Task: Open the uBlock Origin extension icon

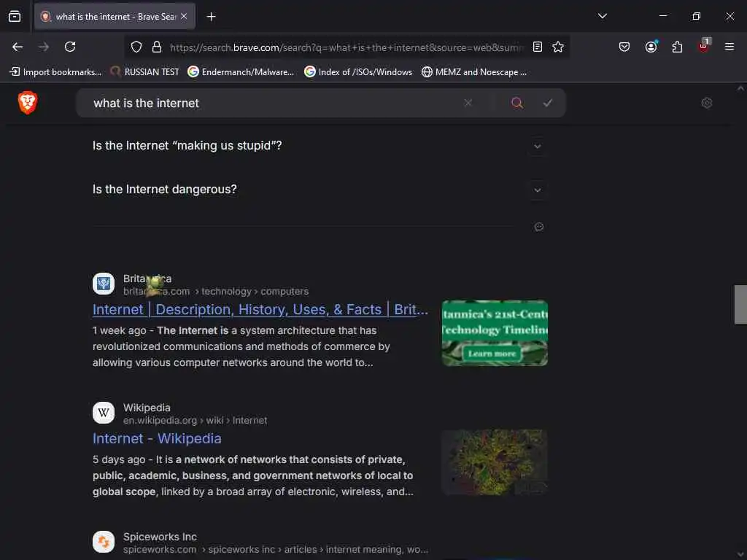Action: (704, 46)
